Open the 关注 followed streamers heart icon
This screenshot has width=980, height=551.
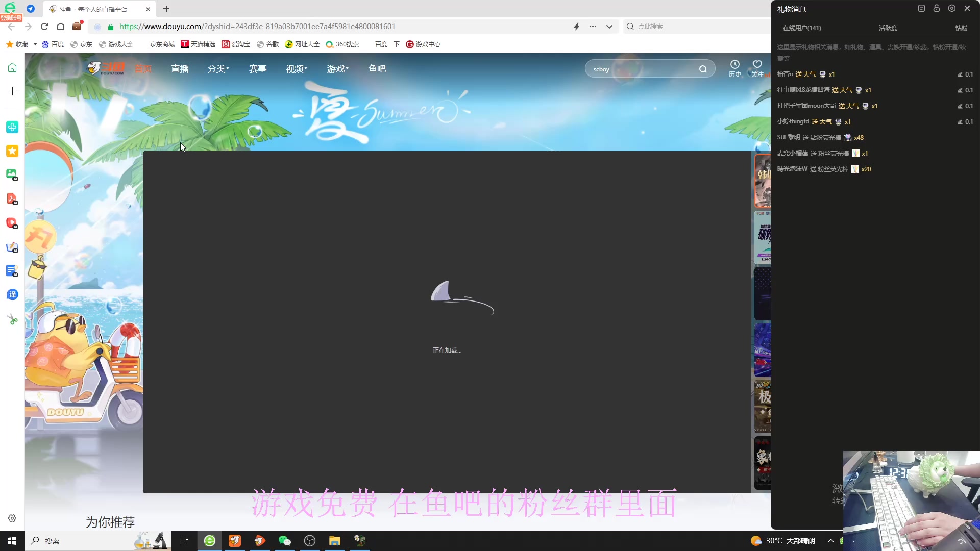click(x=757, y=65)
